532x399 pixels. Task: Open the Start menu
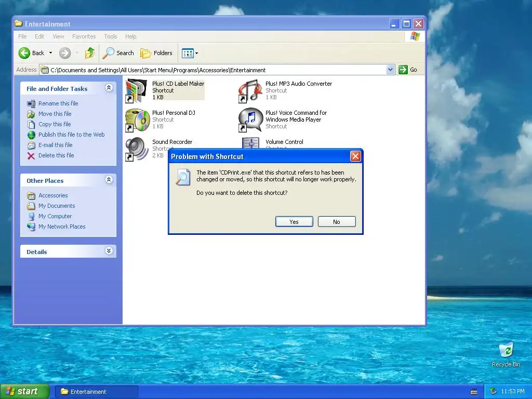[24, 391]
